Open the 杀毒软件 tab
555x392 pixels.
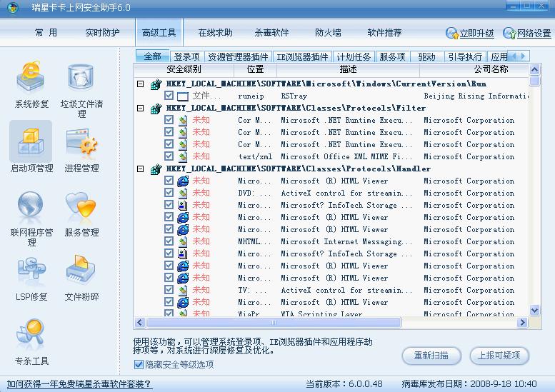pos(272,33)
